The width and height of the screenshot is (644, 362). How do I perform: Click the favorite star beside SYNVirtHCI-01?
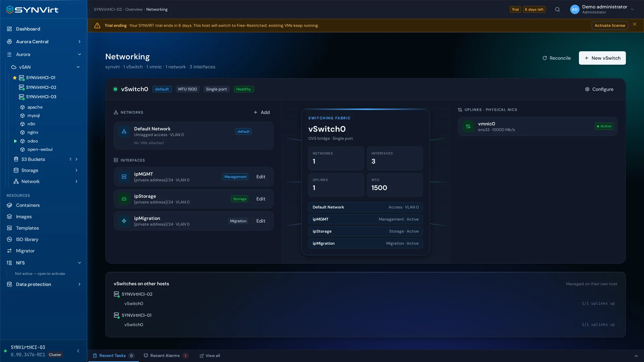coord(15,78)
